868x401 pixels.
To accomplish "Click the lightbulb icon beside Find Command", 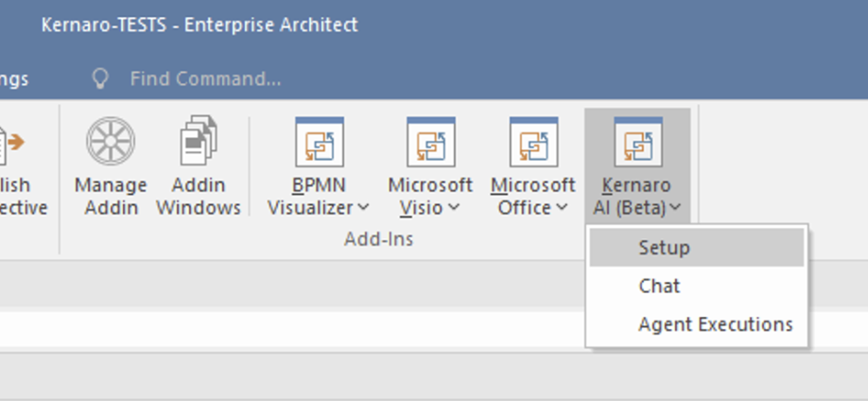I will click(99, 78).
